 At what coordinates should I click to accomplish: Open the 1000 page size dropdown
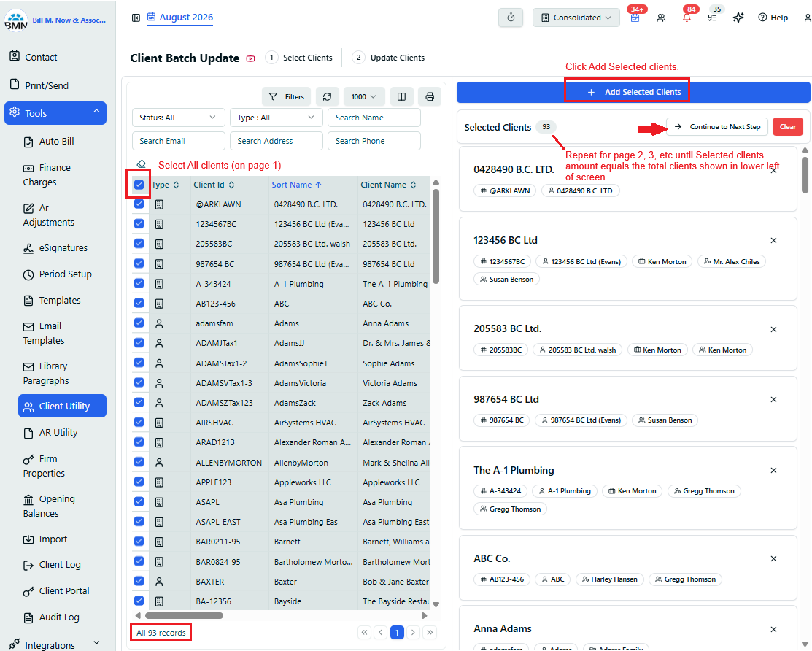pyautogui.click(x=363, y=97)
